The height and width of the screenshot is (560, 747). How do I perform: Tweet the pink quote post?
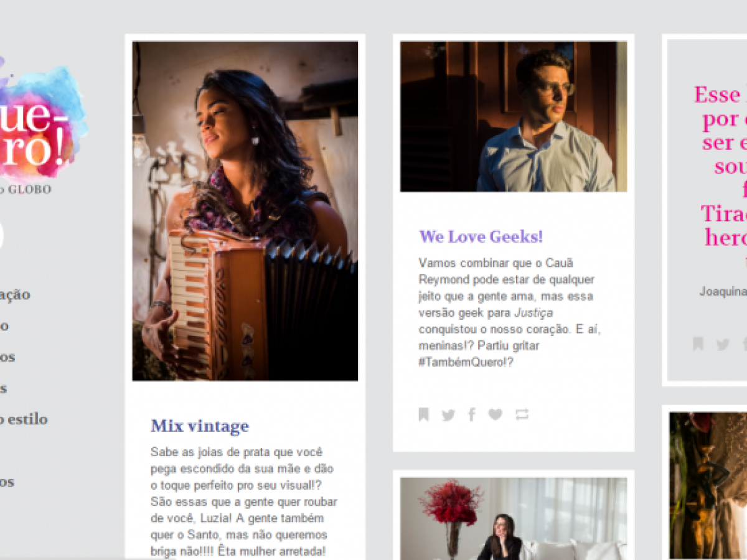(723, 345)
